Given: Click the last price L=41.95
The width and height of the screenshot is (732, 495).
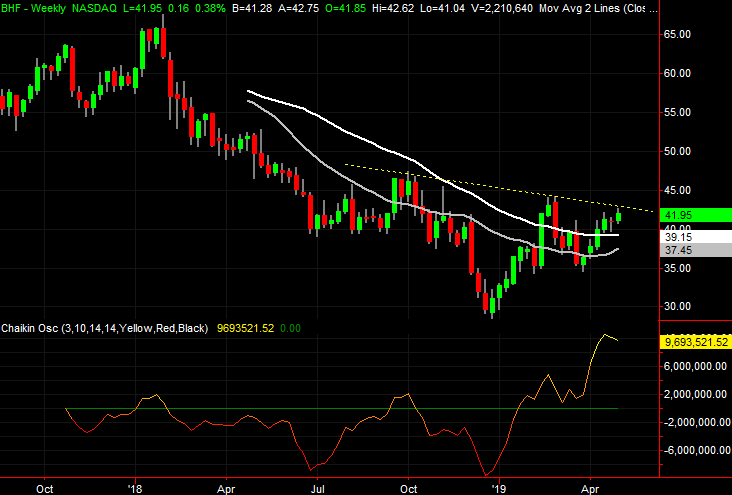Looking at the screenshot, I should (x=143, y=8).
